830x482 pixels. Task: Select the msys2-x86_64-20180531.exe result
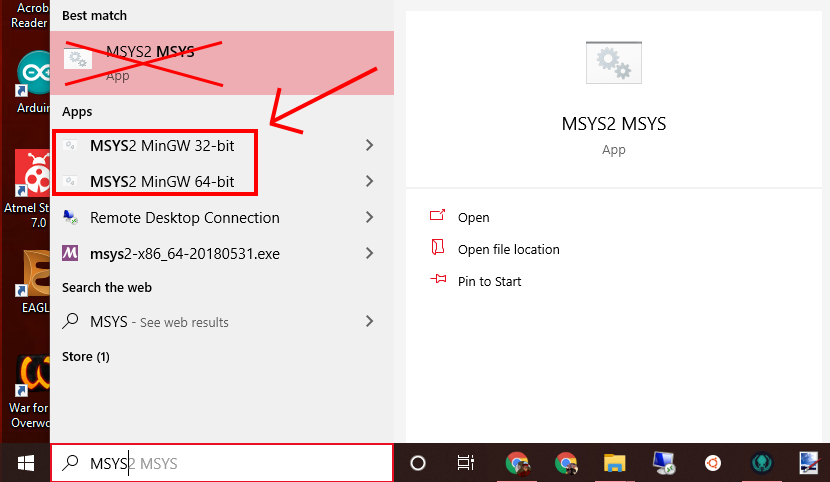pos(222,253)
